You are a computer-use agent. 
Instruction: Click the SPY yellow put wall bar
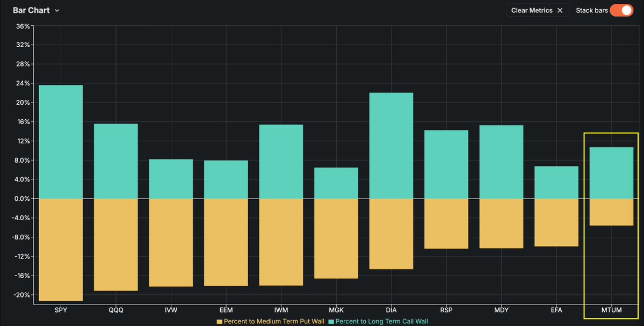61,250
